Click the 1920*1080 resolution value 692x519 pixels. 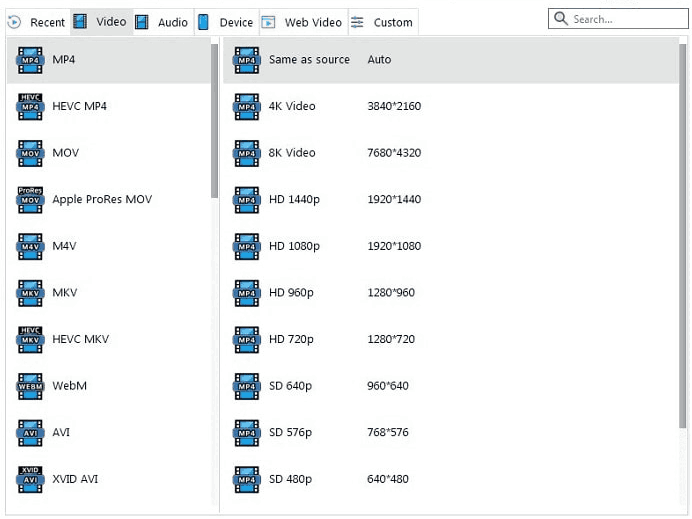pos(394,246)
